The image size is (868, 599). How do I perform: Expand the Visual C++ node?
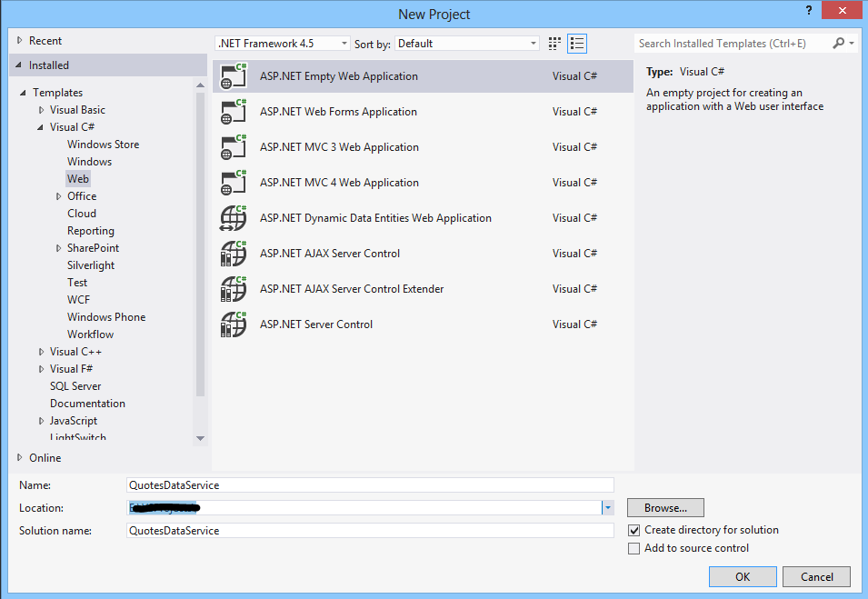pyautogui.click(x=41, y=352)
